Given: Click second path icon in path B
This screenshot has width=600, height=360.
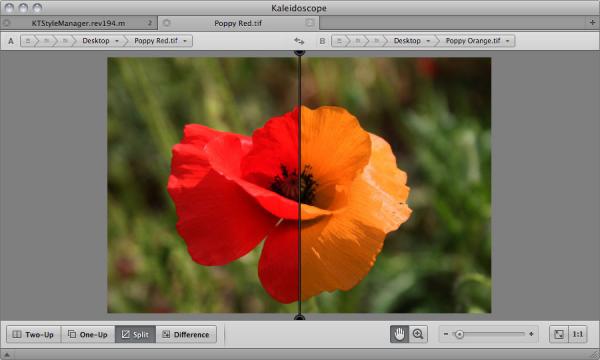Looking at the screenshot, I should [x=358, y=41].
